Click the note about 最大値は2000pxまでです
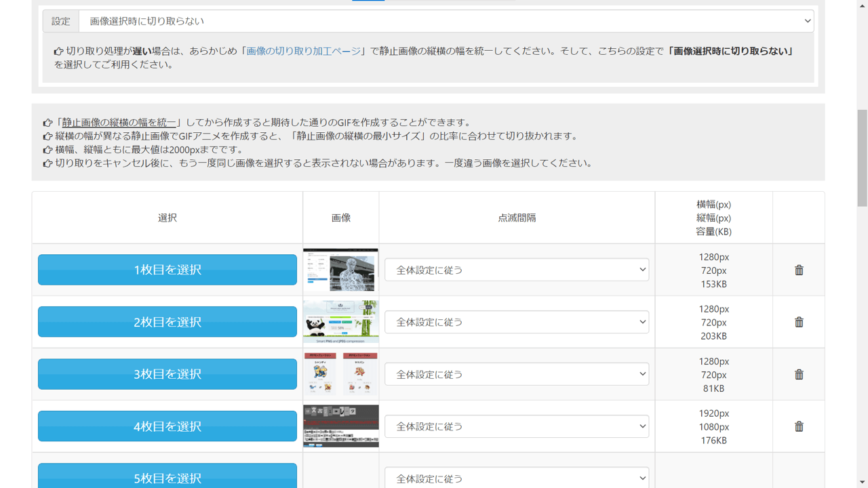 143,150
